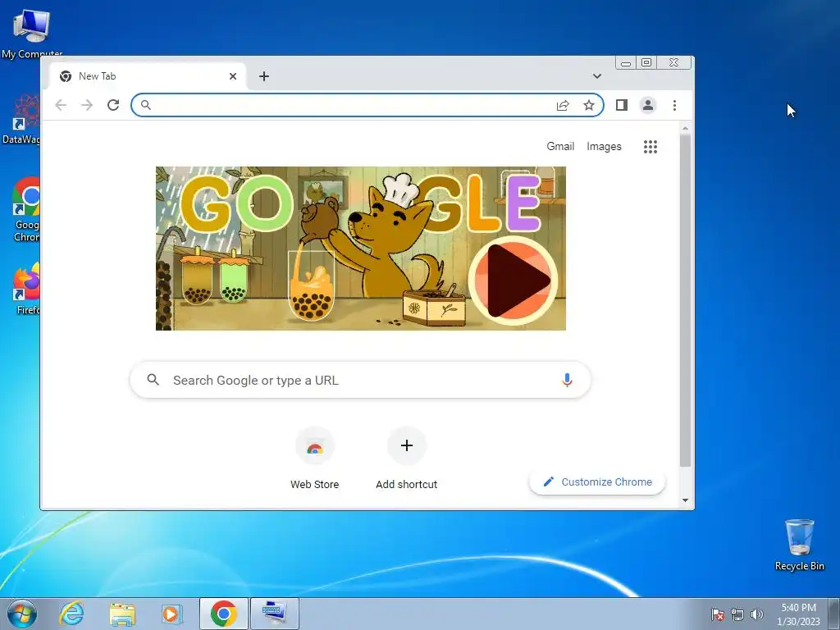Open the Images link
Image resolution: width=840 pixels, height=630 pixels.
tap(604, 146)
